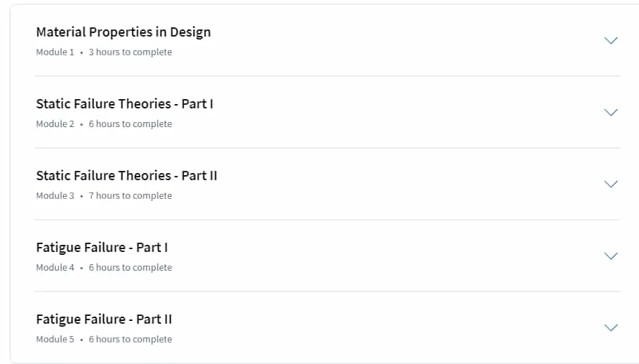Open Static Failure Theories - Part I title
The width and height of the screenshot is (639, 364).
tap(125, 104)
